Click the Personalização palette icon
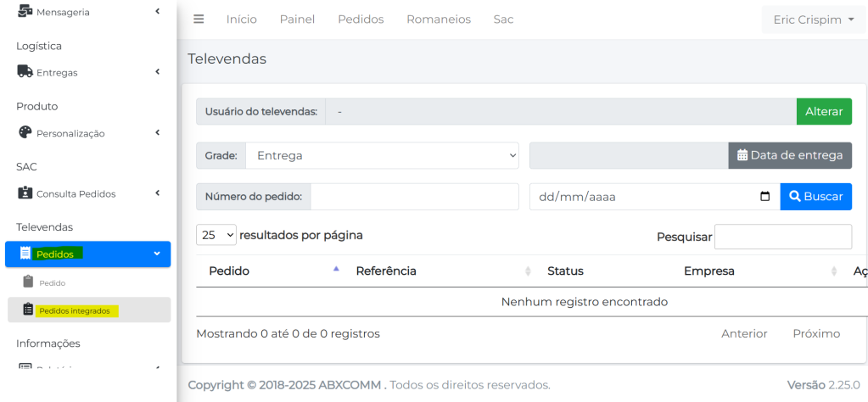868x402 pixels. pos(25,133)
